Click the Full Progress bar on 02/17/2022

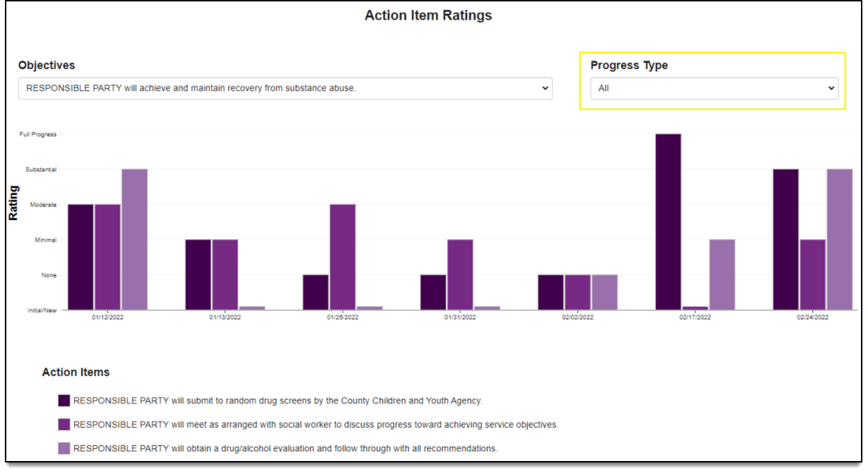pos(668,221)
